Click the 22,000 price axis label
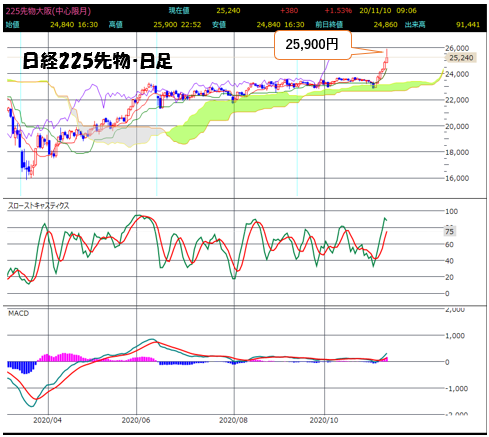The width and height of the screenshot is (489, 437). tap(457, 100)
